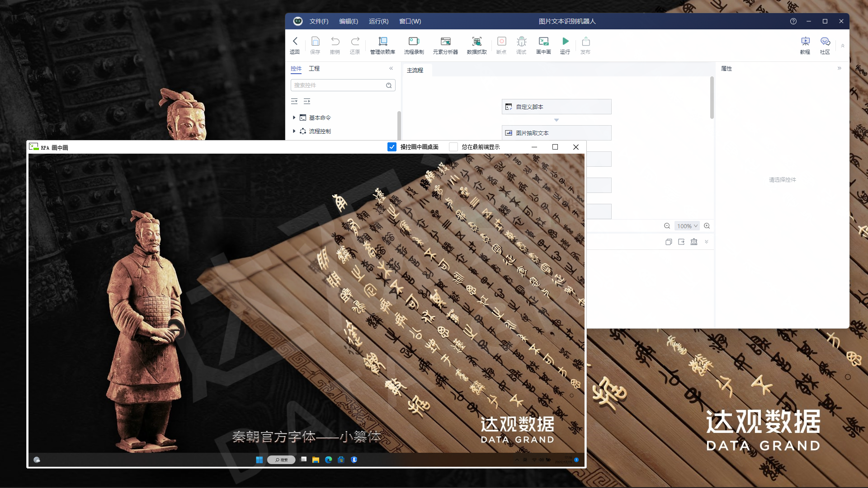Click the flow canvas vertical scrollbar
Viewport: 868px width, 488px height.
click(712, 98)
